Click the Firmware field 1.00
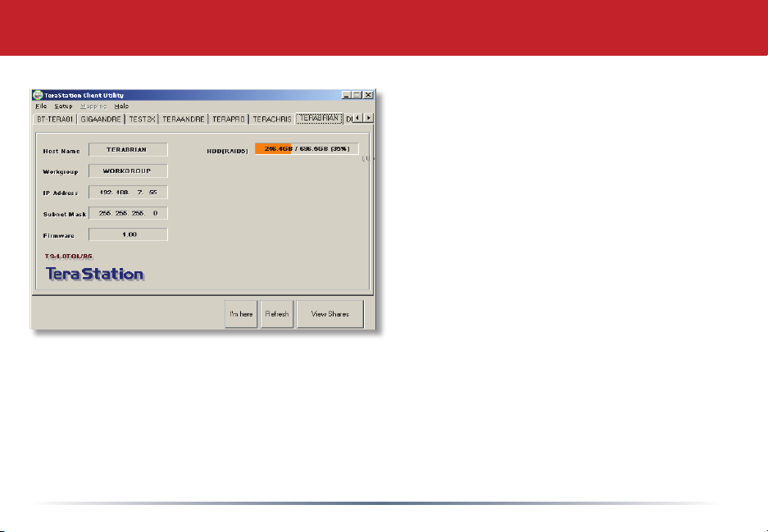 pos(128,234)
